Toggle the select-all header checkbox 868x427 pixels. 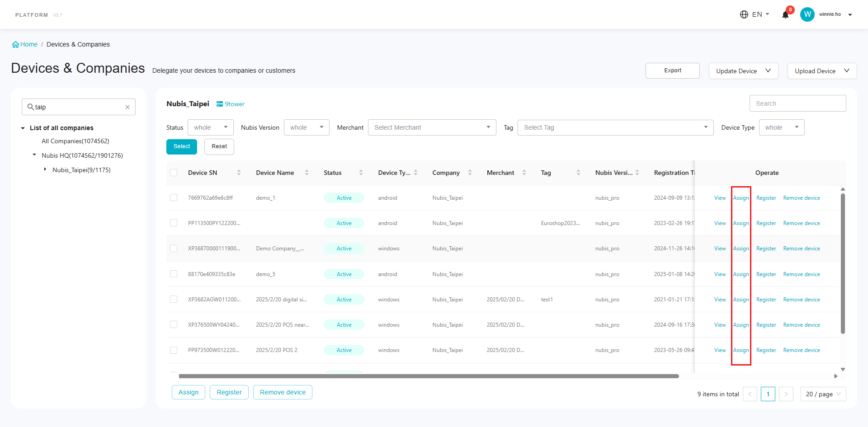tap(174, 173)
